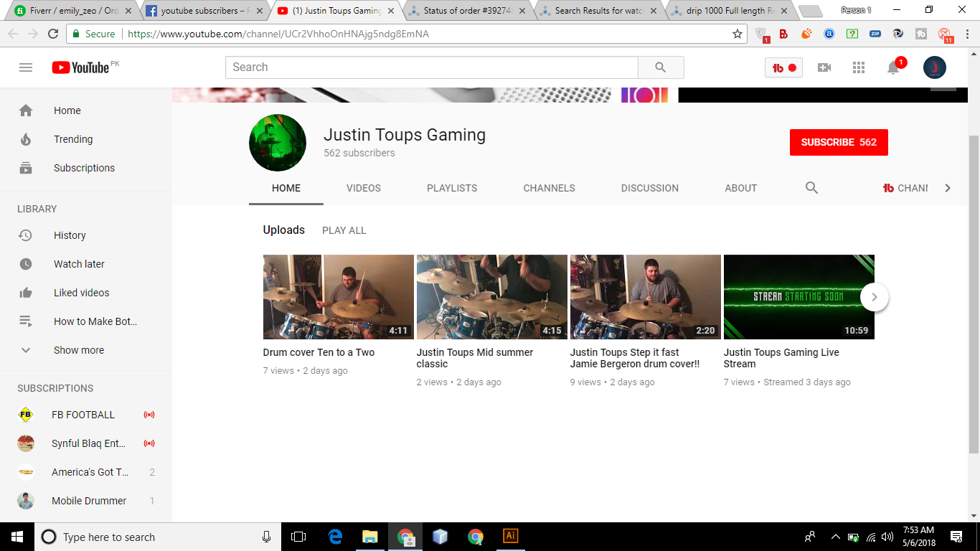Show next uploads with the carousel arrow
The width and height of the screenshot is (980, 551).
pyautogui.click(x=874, y=297)
